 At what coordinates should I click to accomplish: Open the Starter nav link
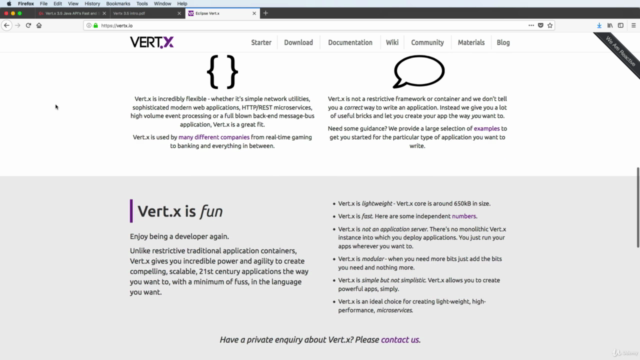tap(261, 42)
